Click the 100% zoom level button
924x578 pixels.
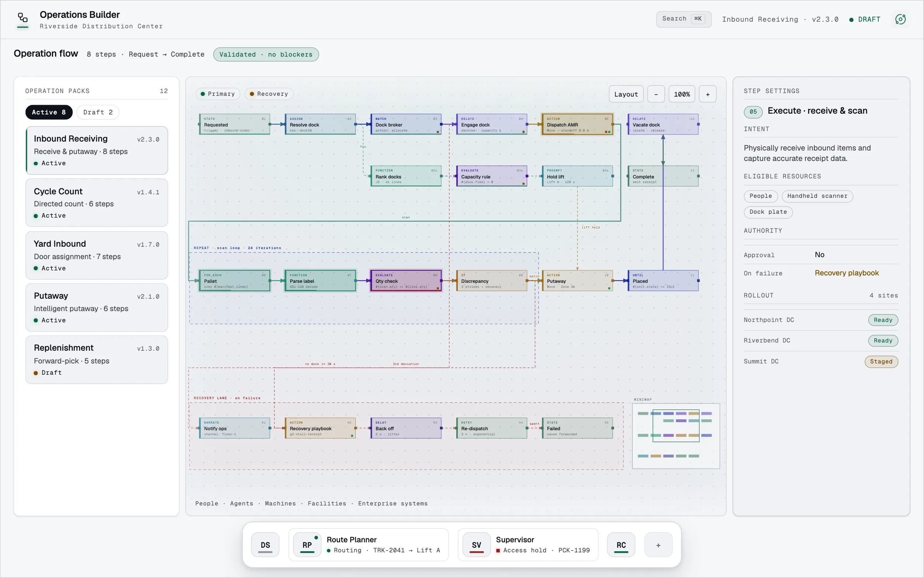click(x=682, y=94)
